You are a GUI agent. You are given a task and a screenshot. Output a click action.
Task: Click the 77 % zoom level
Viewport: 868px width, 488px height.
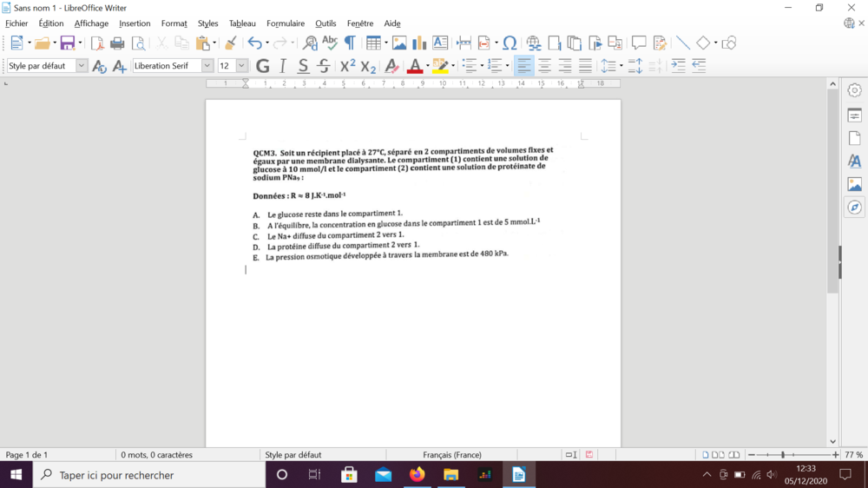[x=853, y=455]
